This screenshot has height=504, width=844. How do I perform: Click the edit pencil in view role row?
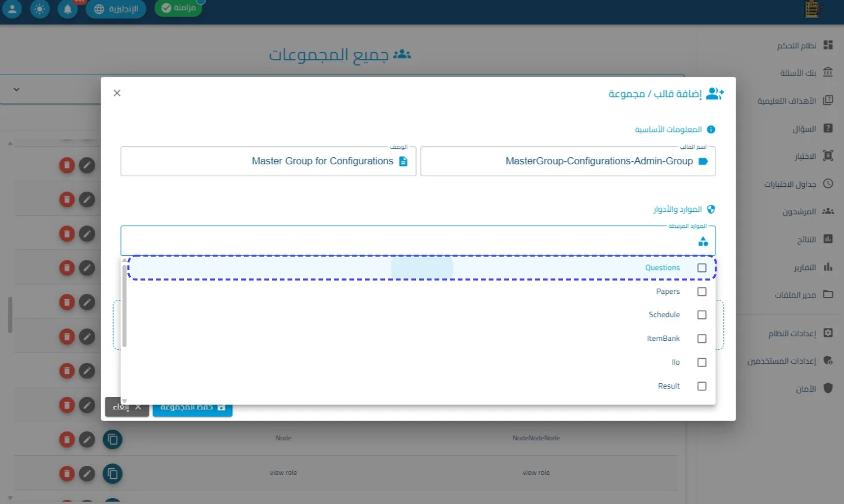tap(87, 474)
